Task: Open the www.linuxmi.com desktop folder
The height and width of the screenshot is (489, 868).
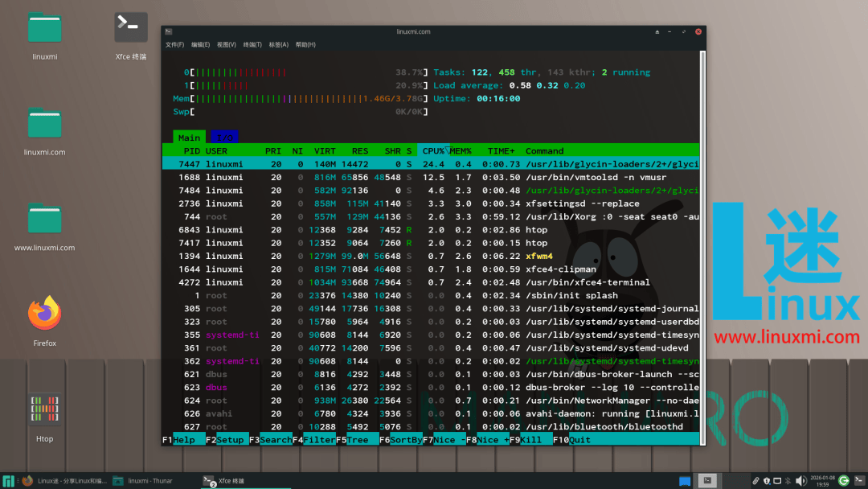Action: 44,217
